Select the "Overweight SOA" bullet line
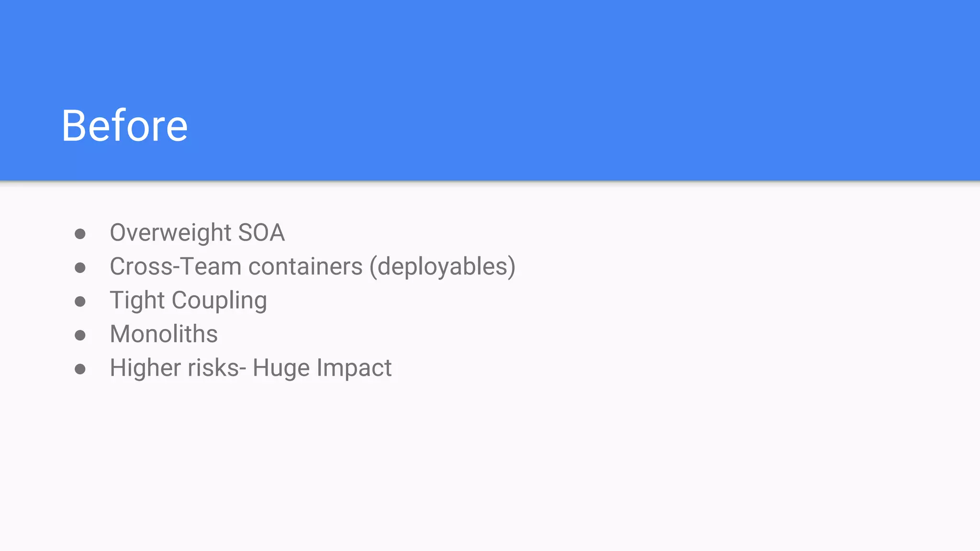The height and width of the screenshot is (551, 980). click(197, 233)
